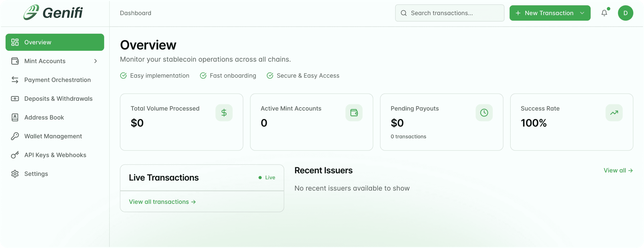Image resolution: width=644 pixels, height=248 pixels.
Task: Open the New Transaction dropdown arrow
Action: (582, 13)
